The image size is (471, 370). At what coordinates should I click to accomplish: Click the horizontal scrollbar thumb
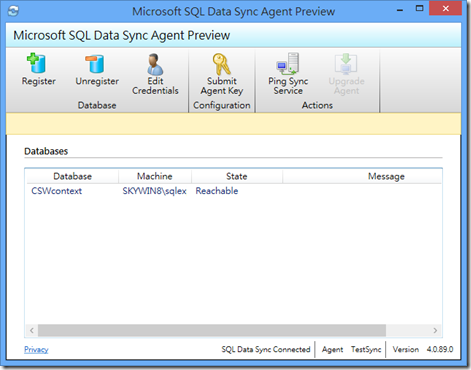[x=212, y=330]
